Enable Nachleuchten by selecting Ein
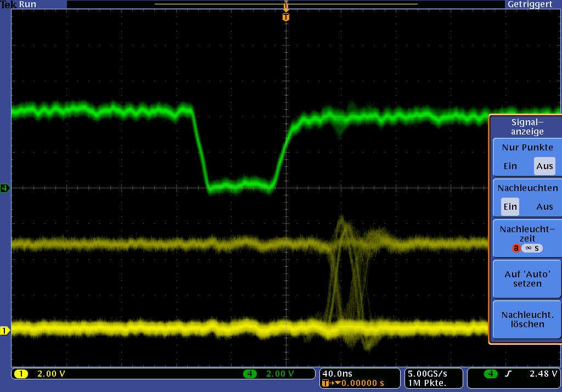Image resolution: width=562 pixels, height=392 pixels. click(510, 207)
